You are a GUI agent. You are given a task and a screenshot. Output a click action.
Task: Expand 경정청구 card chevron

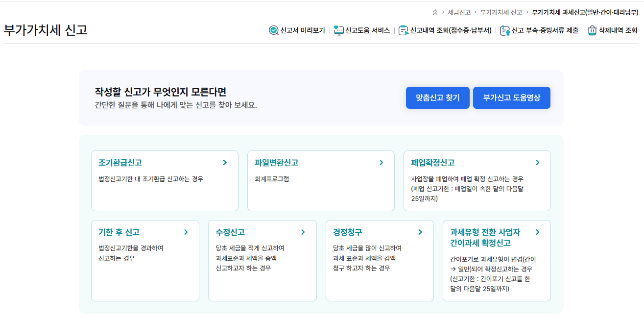[x=420, y=232]
